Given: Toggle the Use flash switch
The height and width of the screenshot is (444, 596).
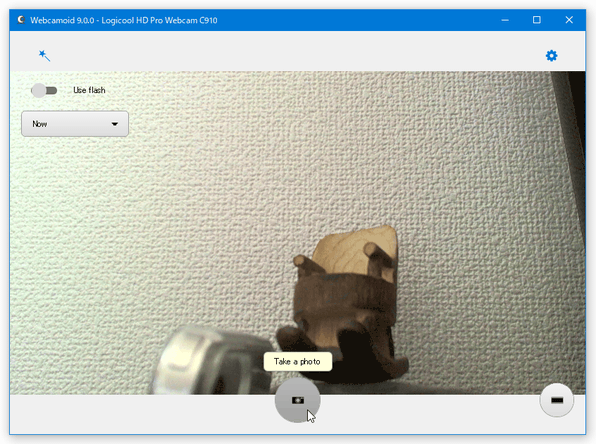Looking at the screenshot, I should [44, 90].
